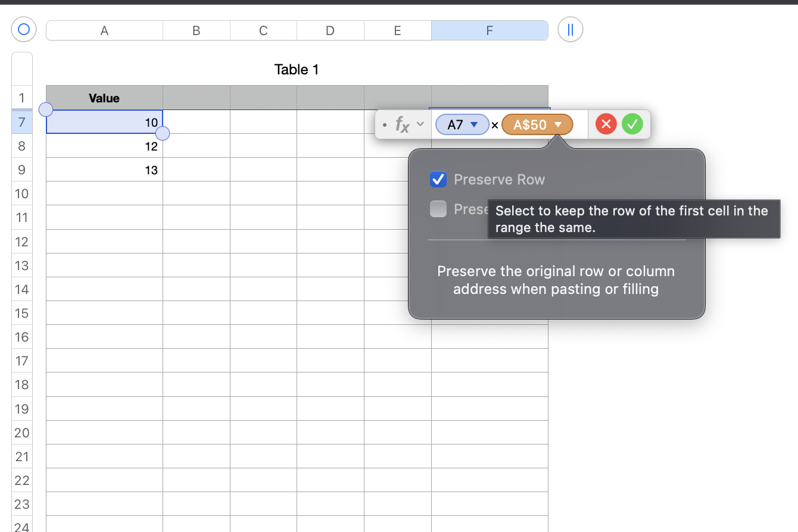Click the circular table options icon top left
Image resolution: width=798 pixels, height=532 pixels.
pyautogui.click(x=23, y=29)
